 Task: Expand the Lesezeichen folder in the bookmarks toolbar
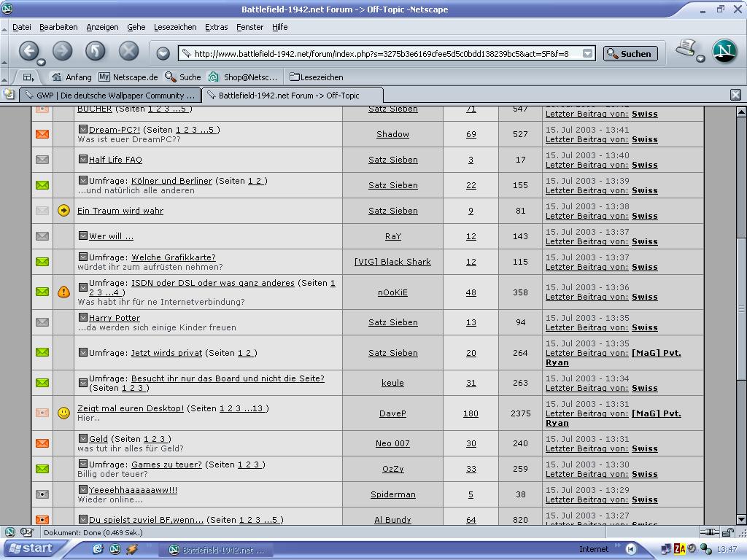316,77
